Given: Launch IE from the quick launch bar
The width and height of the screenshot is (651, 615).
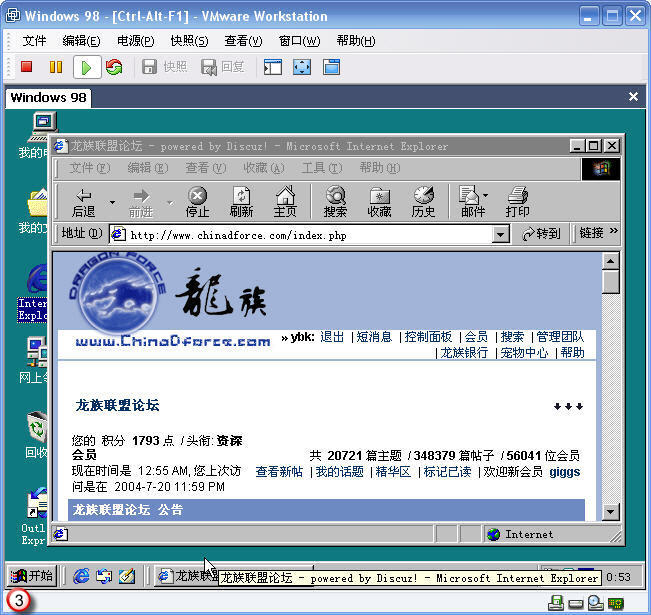Looking at the screenshot, I should tap(81, 576).
